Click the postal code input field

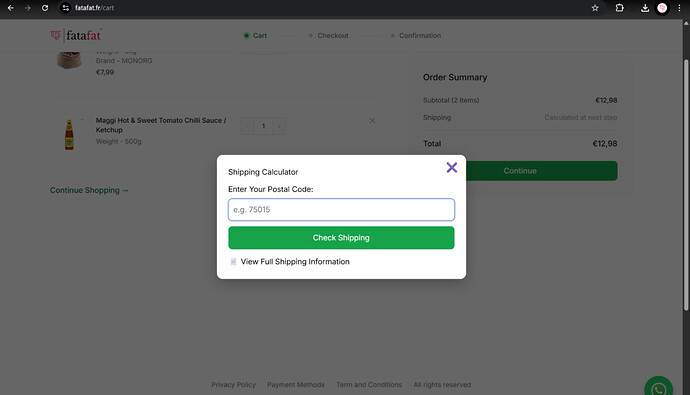341,209
